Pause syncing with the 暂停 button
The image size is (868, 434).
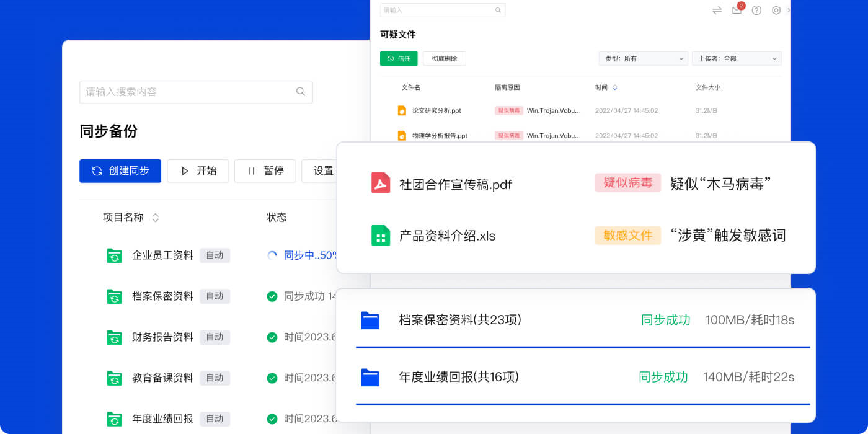265,171
